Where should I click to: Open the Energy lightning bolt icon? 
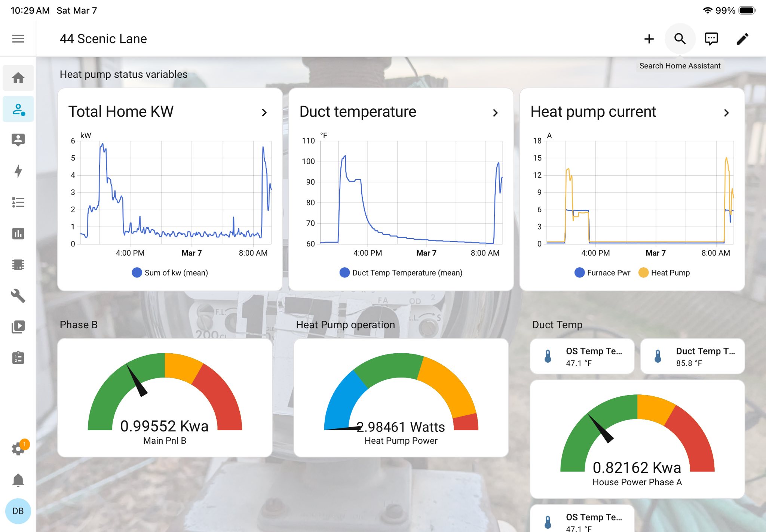[x=18, y=171]
